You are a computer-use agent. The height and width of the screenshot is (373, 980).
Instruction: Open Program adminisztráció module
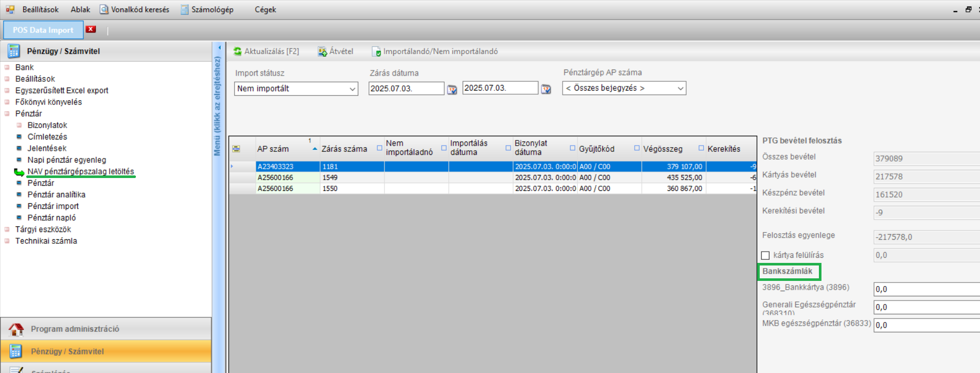(x=75, y=329)
